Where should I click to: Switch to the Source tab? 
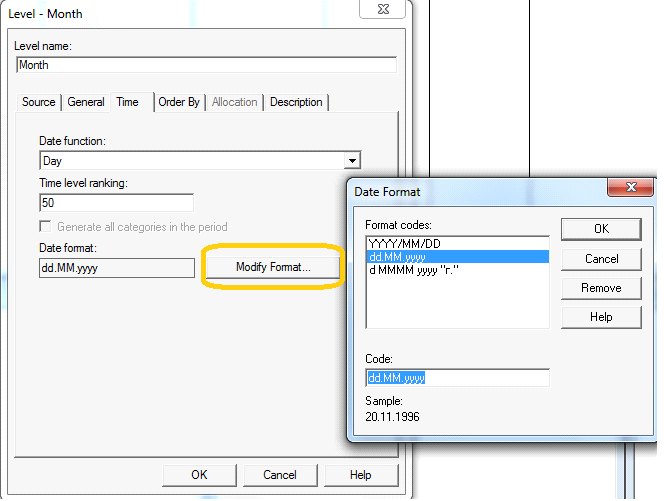[39, 102]
